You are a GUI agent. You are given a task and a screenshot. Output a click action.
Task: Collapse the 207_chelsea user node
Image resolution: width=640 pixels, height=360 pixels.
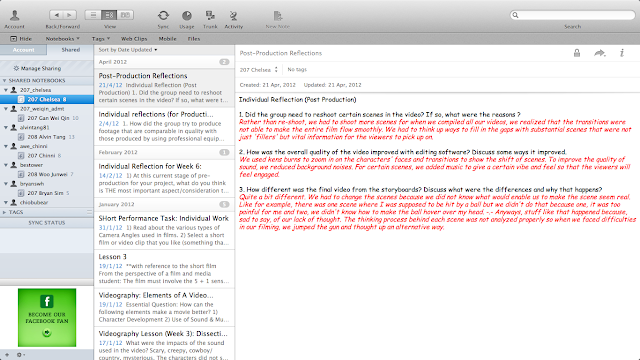(6, 90)
